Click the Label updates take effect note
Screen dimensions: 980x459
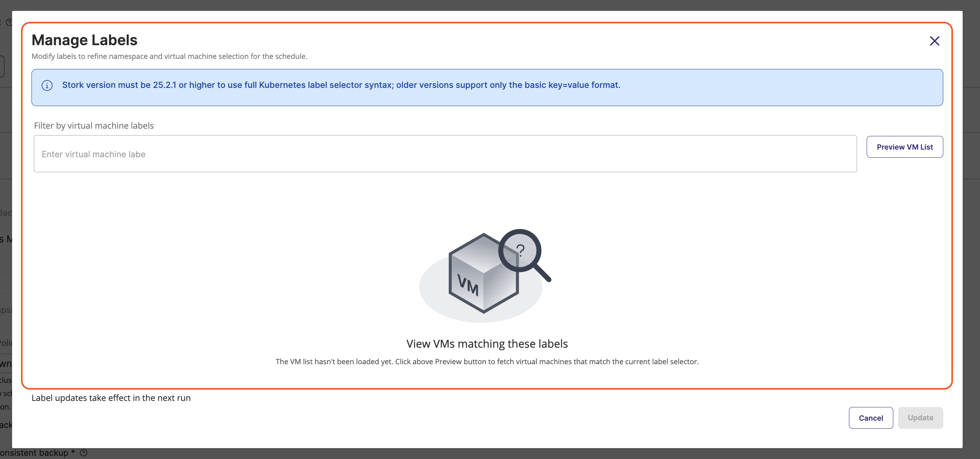click(x=111, y=398)
